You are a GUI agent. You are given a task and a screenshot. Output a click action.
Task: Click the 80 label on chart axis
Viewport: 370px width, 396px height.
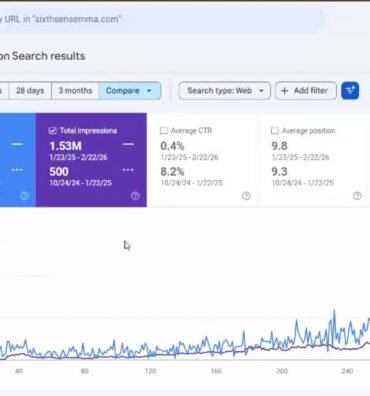(x=85, y=371)
